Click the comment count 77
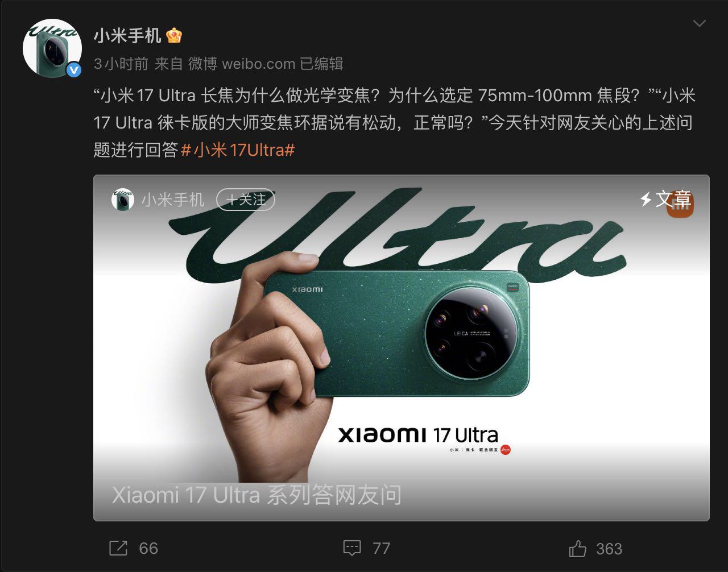728x572 pixels. click(381, 548)
